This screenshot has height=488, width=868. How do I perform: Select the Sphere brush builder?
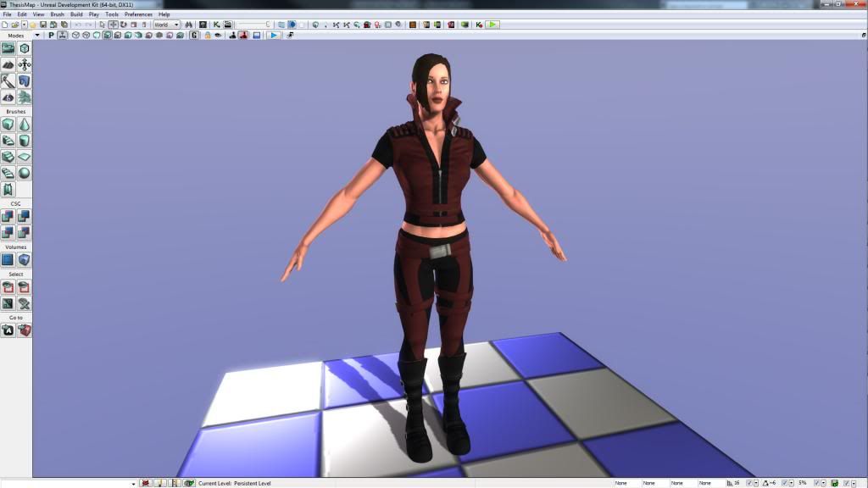point(25,173)
